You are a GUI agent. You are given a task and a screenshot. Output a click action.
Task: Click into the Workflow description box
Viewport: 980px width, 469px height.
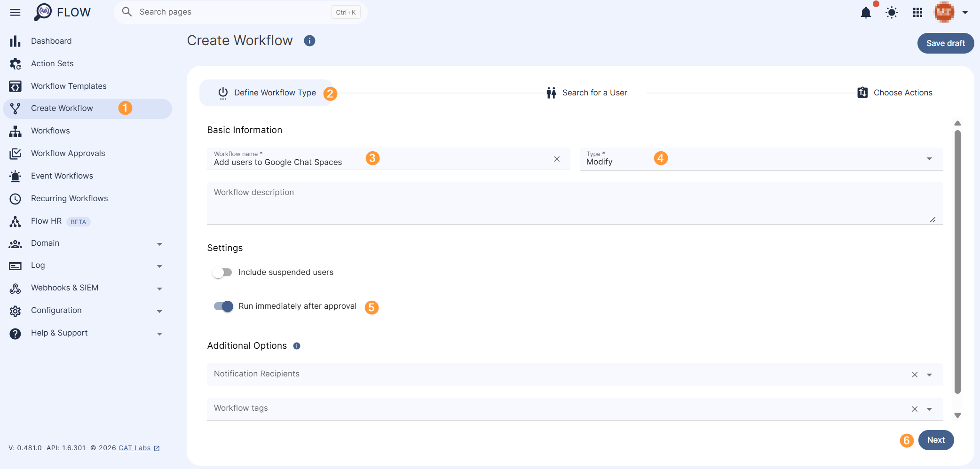(x=575, y=203)
